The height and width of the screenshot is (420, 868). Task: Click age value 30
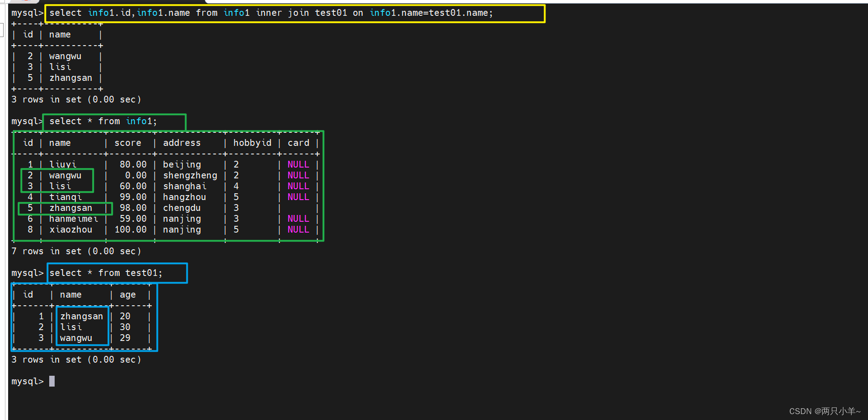(125, 327)
